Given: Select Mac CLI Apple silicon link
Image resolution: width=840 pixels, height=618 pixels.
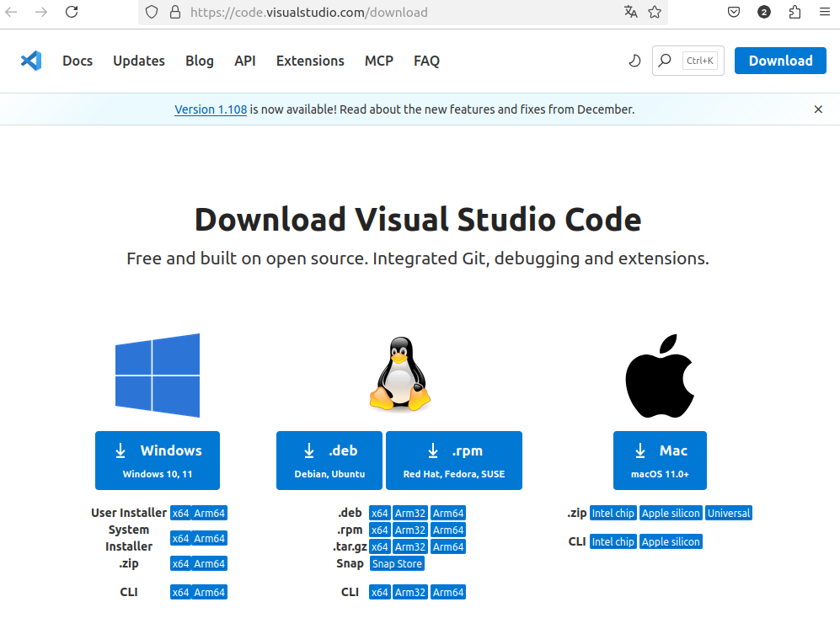Looking at the screenshot, I should click(x=671, y=541).
